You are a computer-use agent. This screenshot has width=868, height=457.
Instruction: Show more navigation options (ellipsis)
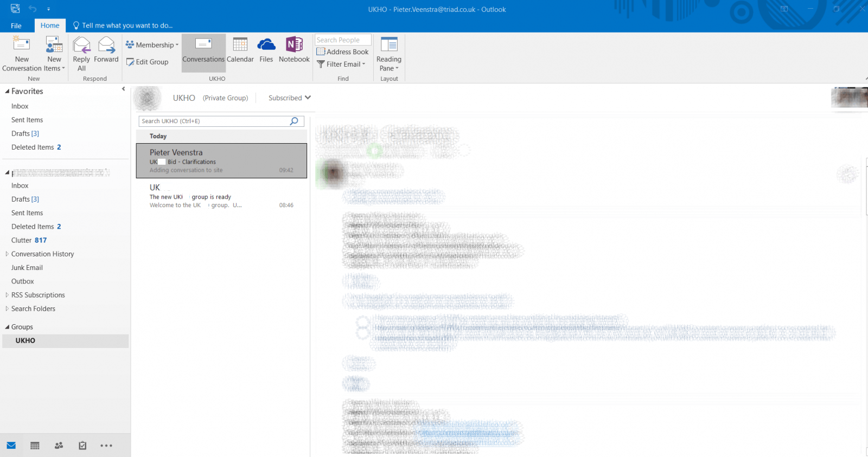point(106,446)
